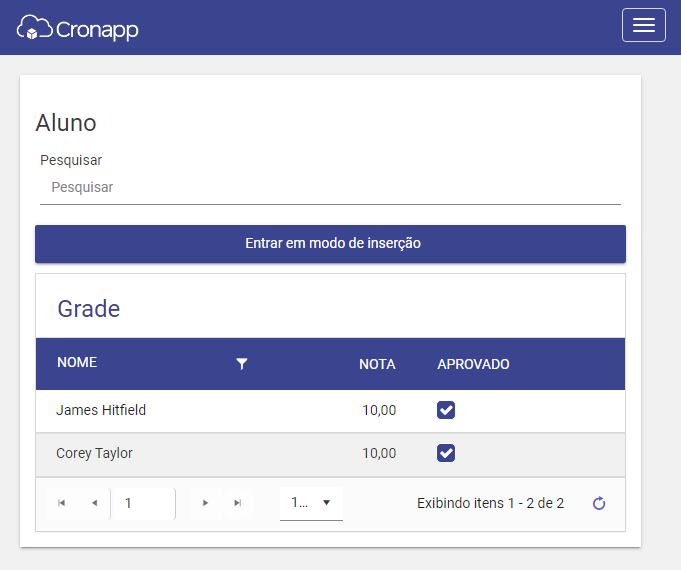Click the items-per-page dropdown arrow
This screenshot has width=681, height=570.
tap(327, 503)
